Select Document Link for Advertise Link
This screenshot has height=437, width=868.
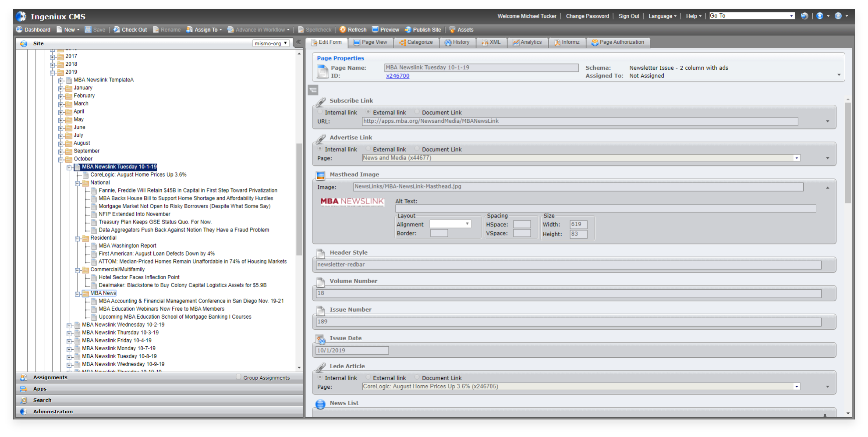(x=417, y=149)
